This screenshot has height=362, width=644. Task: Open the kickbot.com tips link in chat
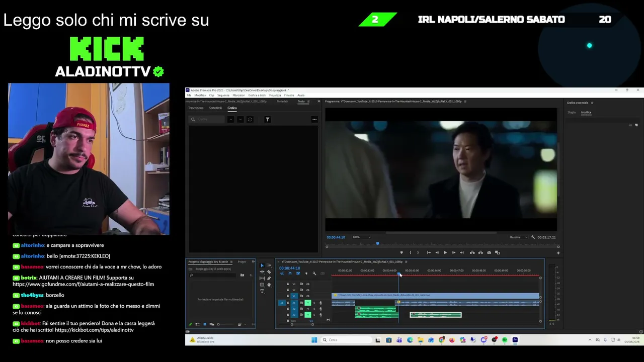point(95,330)
